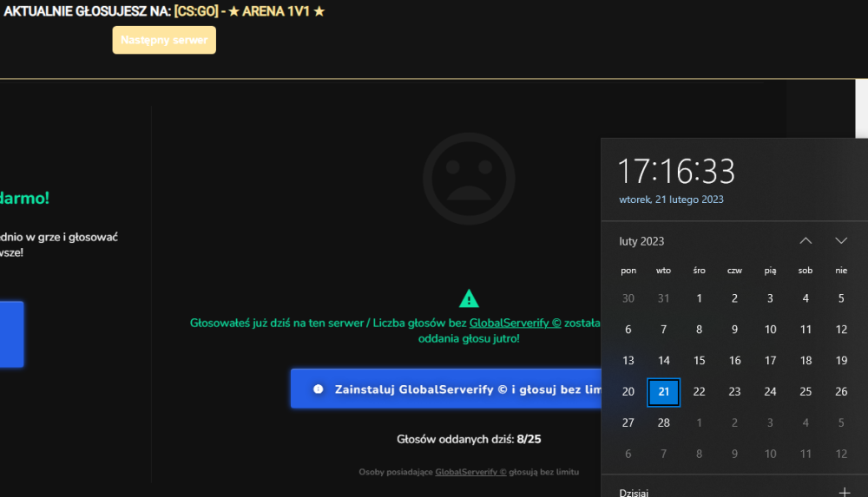Click the info icon on install button
This screenshot has height=497, width=868.
coord(318,389)
